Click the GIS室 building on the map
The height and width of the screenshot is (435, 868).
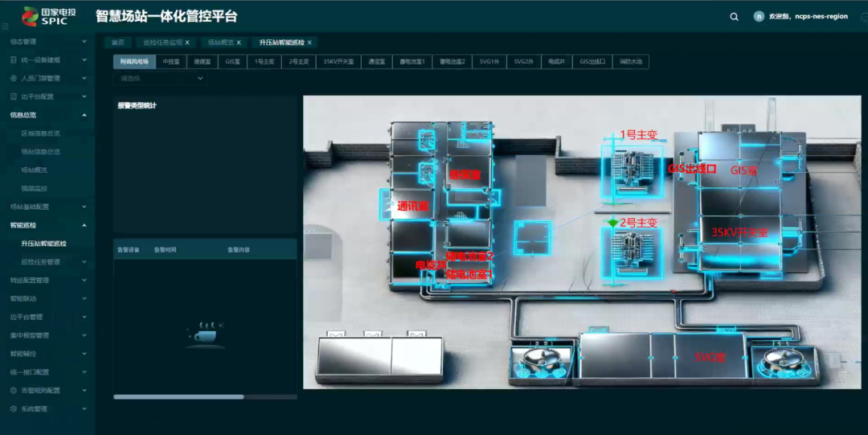743,170
